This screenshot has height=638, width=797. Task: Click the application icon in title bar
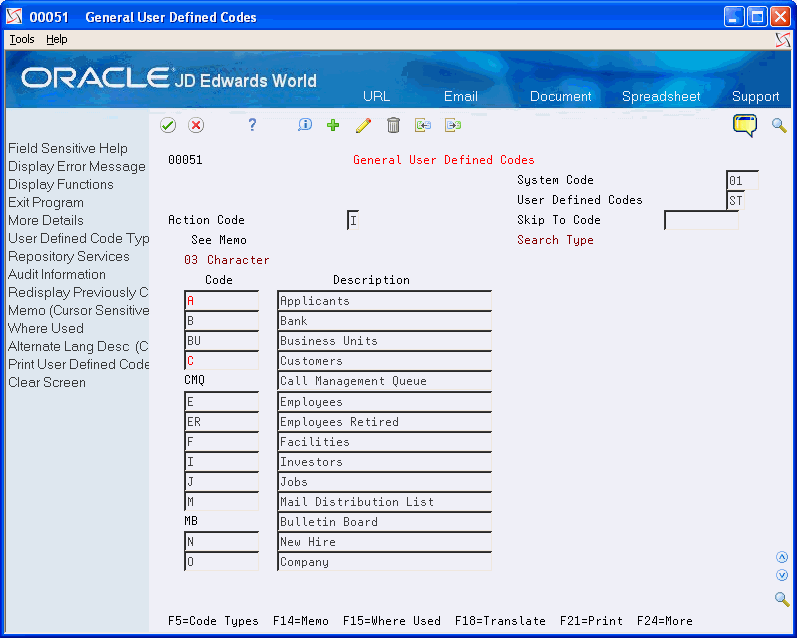coord(14,17)
